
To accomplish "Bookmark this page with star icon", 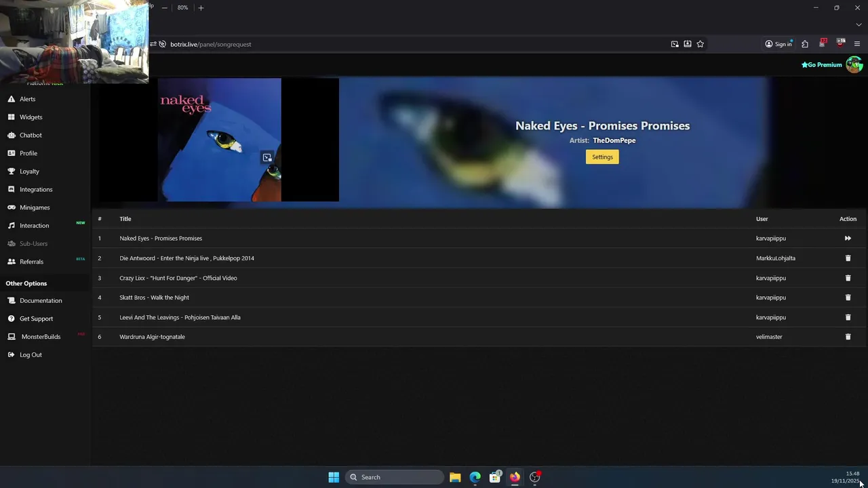I will click(x=701, y=44).
